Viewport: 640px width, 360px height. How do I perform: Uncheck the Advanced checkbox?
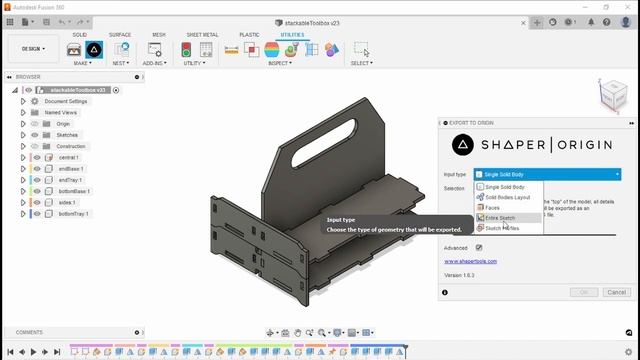(479, 248)
